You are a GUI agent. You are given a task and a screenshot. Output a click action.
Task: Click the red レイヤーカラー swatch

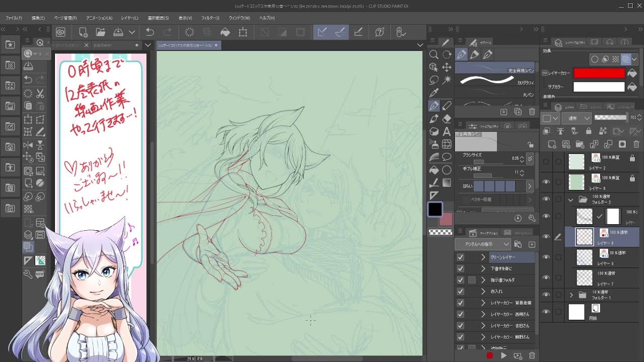[599, 73]
